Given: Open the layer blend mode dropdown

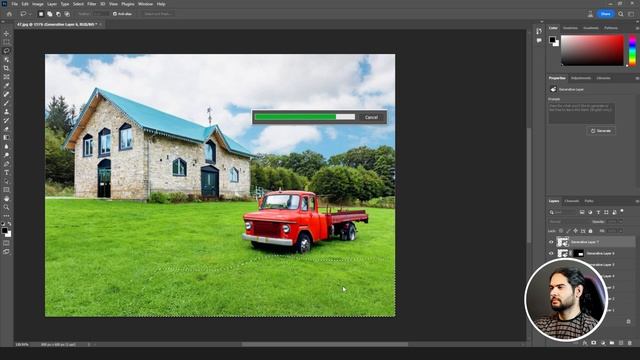Looking at the screenshot, I should [x=568, y=222].
